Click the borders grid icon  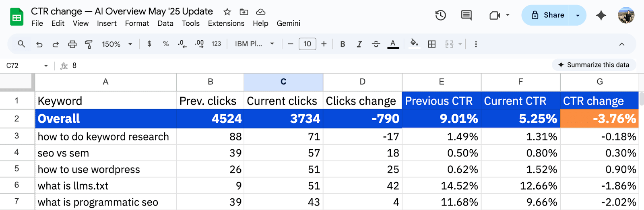(x=431, y=44)
